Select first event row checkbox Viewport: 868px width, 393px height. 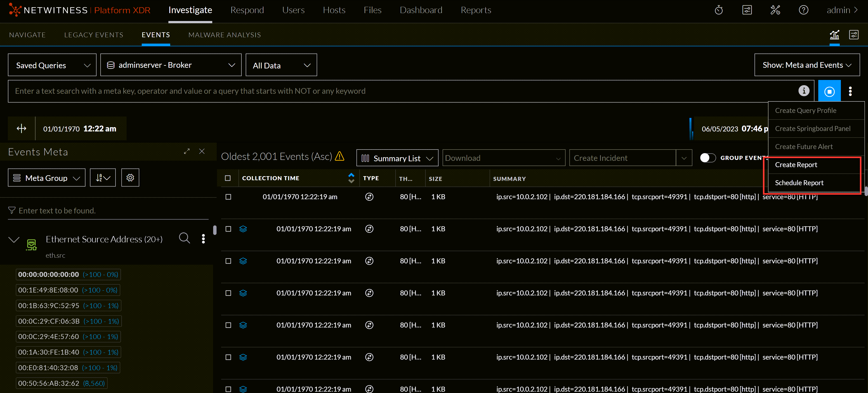tap(228, 197)
